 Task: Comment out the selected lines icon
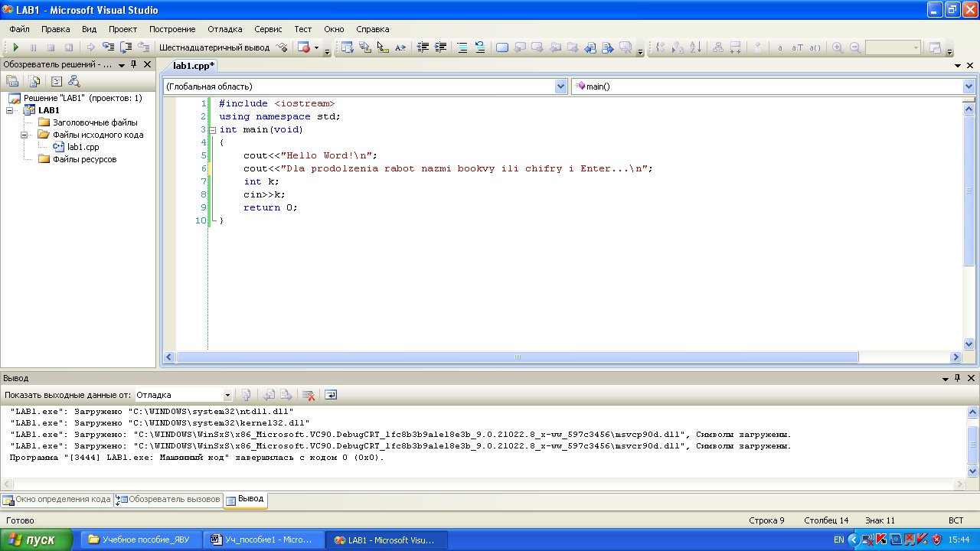[462, 47]
